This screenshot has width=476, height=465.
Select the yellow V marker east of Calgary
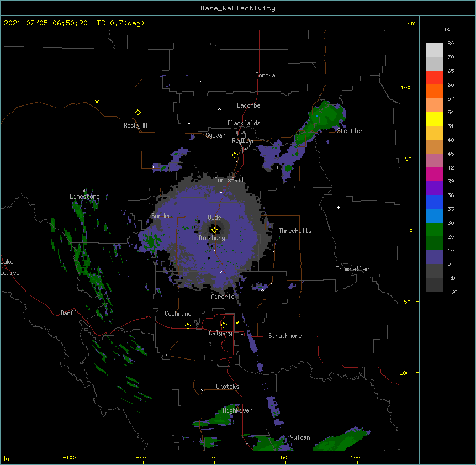(x=237, y=323)
